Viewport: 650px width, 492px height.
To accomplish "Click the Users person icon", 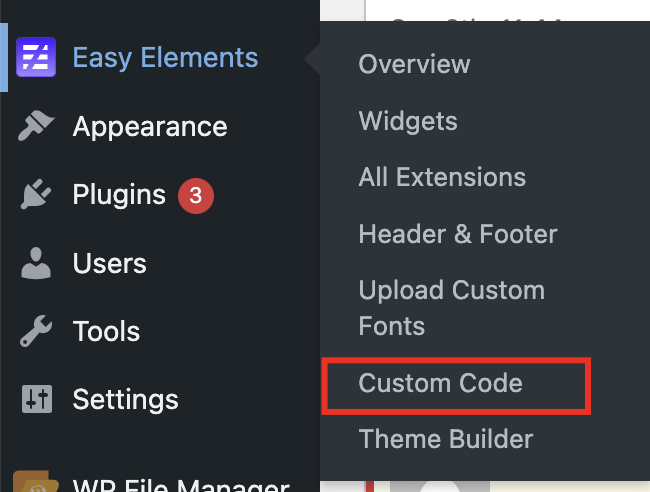I will click(x=36, y=264).
